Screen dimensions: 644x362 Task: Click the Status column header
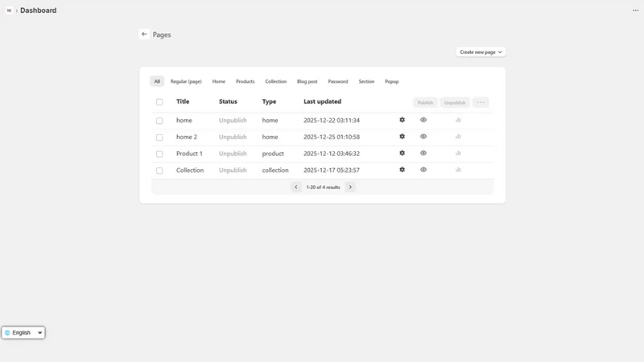pyautogui.click(x=228, y=101)
